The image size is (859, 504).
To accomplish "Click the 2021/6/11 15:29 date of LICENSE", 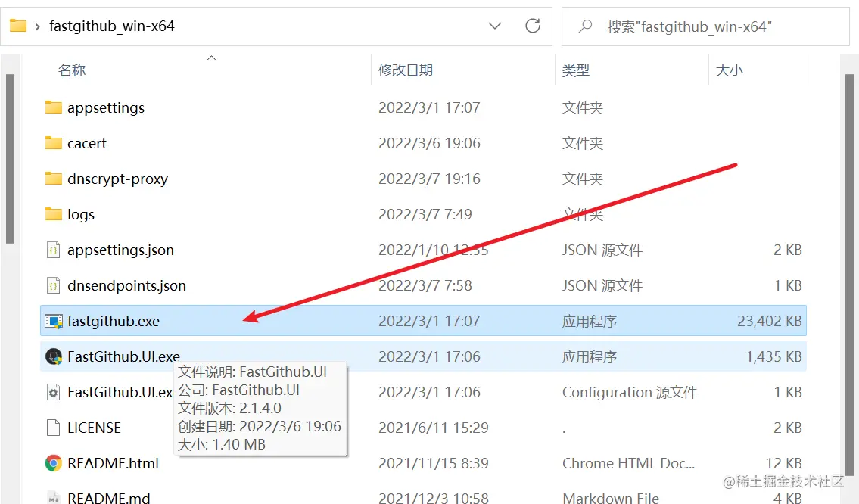I will (x=433, y=428).
